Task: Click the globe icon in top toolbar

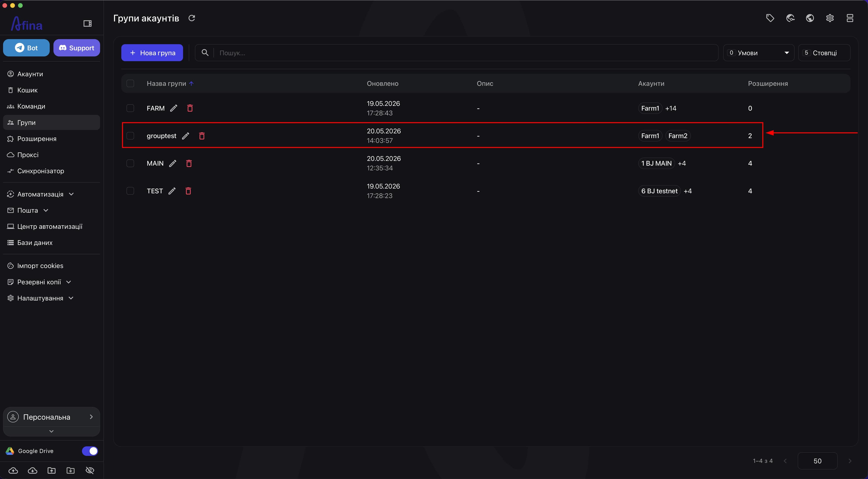Action: (810, 18)
